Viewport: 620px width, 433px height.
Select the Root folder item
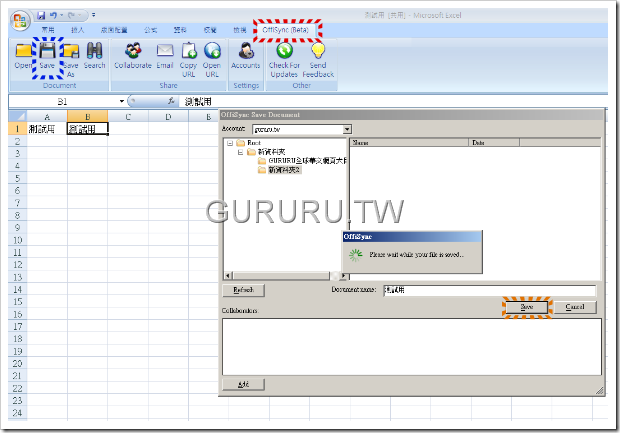(x=254, y=143)
